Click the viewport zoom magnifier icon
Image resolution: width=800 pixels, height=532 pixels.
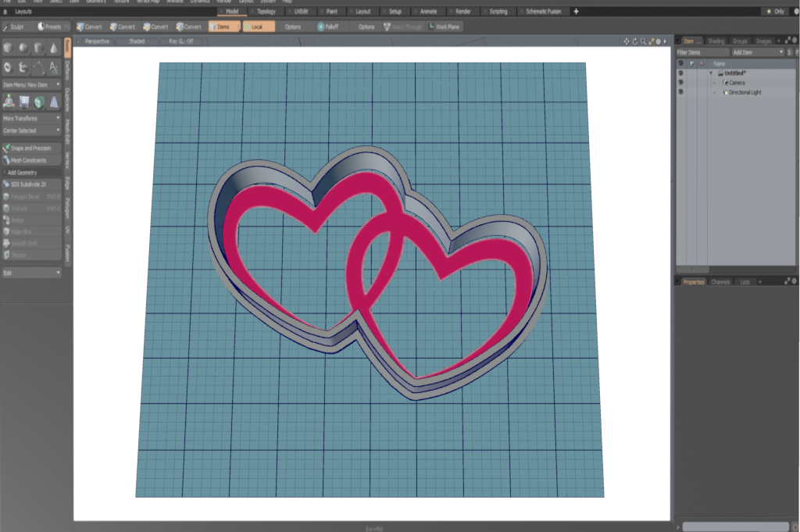(x=644, y=41)
